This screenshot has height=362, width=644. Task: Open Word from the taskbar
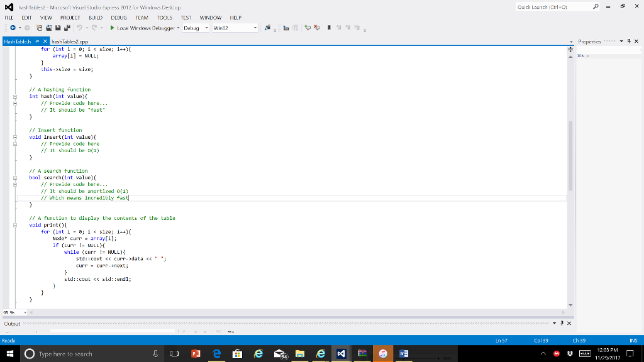click(404, 354)
